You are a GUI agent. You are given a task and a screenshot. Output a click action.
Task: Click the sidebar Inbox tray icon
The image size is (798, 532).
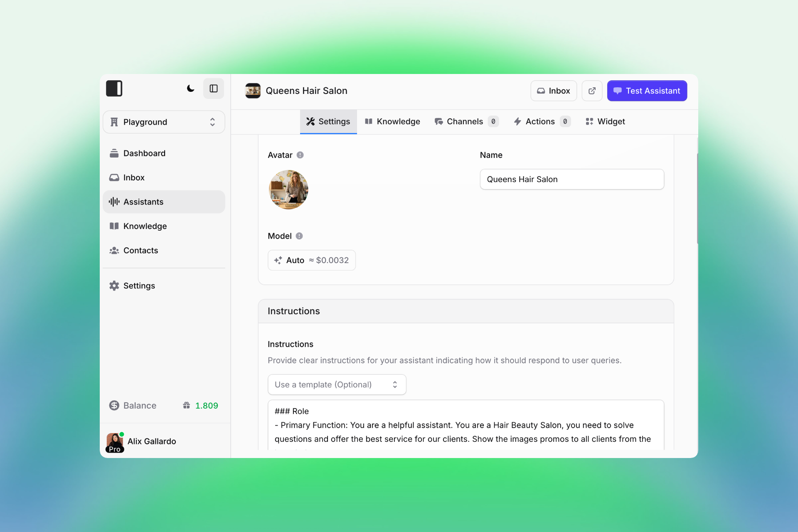pos(114,177)
